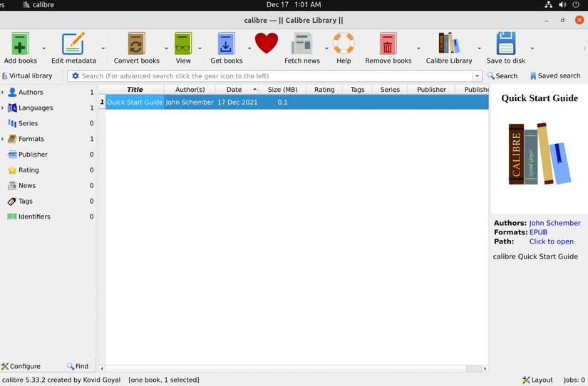Open the View dropdown arrow
Viewport: 588px width, 386px height.
[x=200, y=48]
